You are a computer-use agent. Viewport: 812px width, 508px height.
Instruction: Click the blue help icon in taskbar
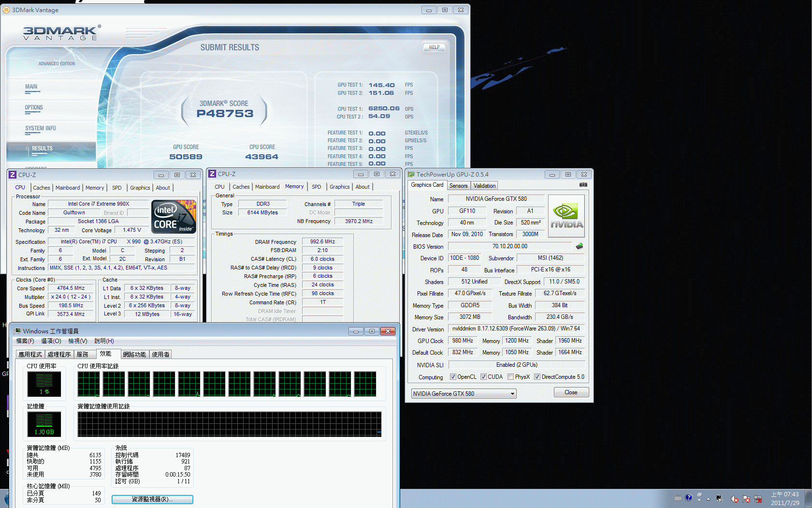688,497
